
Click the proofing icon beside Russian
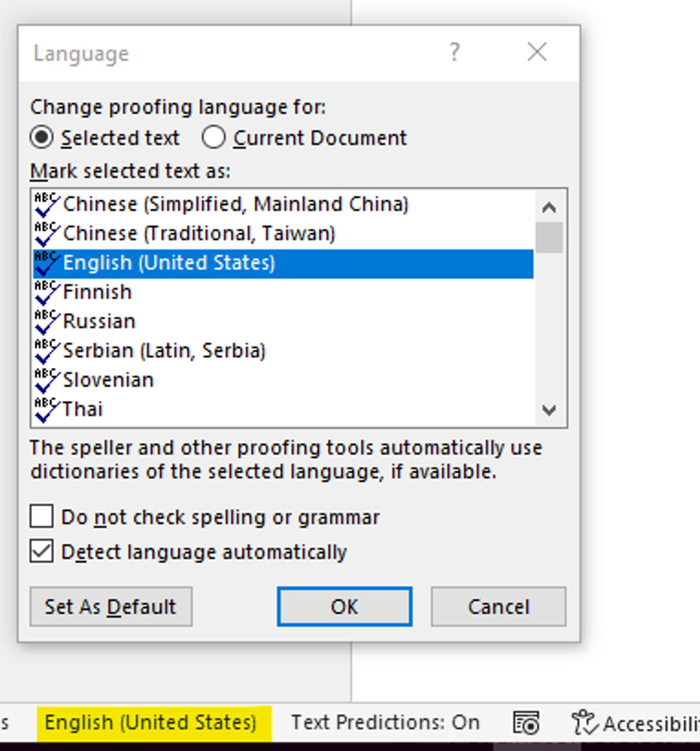47,321
